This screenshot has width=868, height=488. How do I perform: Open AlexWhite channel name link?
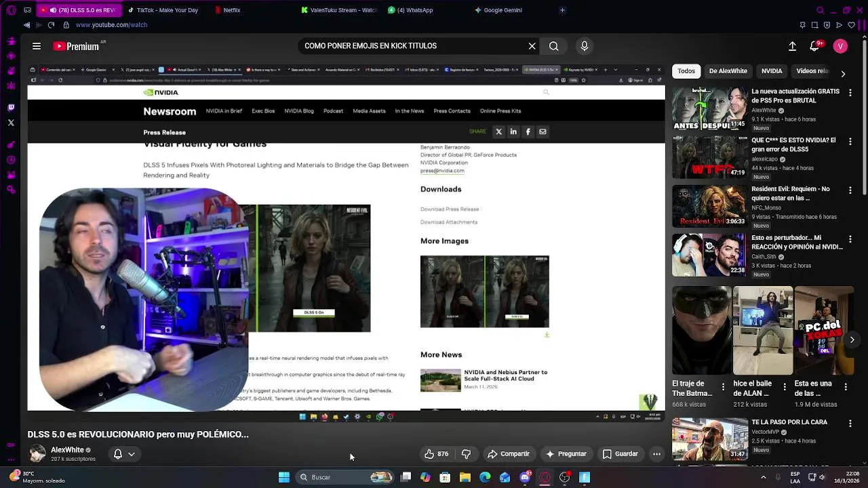coord(67,450)
